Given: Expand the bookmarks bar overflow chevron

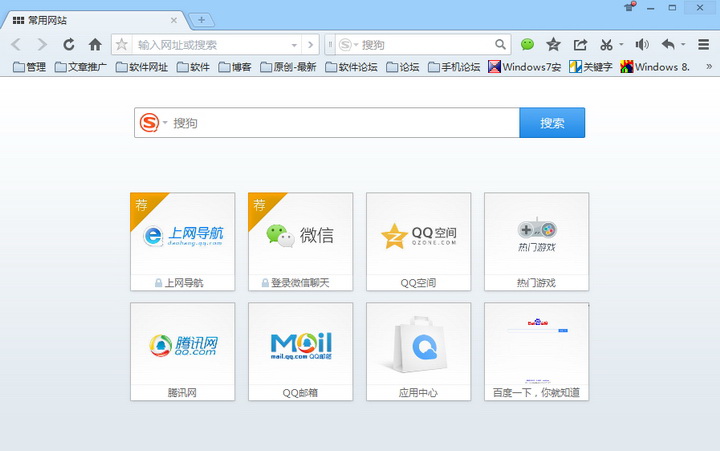Looking at the screenshot, I should coord(709,67).
